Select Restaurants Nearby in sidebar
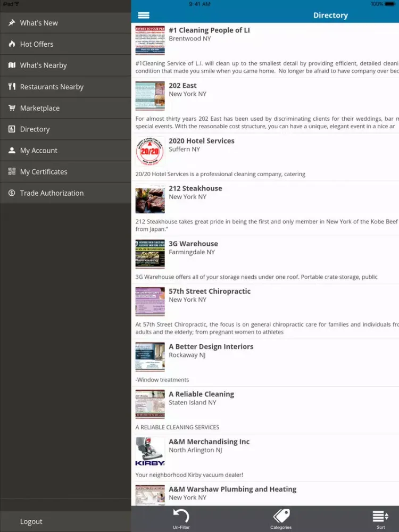The height and width of the screenshot is (532, 399). pos(65,87)
